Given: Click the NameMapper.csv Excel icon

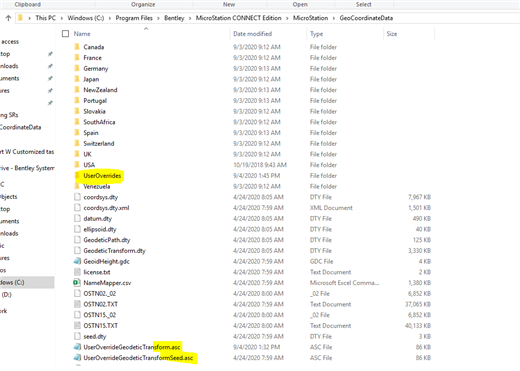Looking at the screenshot, I should coord(77,283).
